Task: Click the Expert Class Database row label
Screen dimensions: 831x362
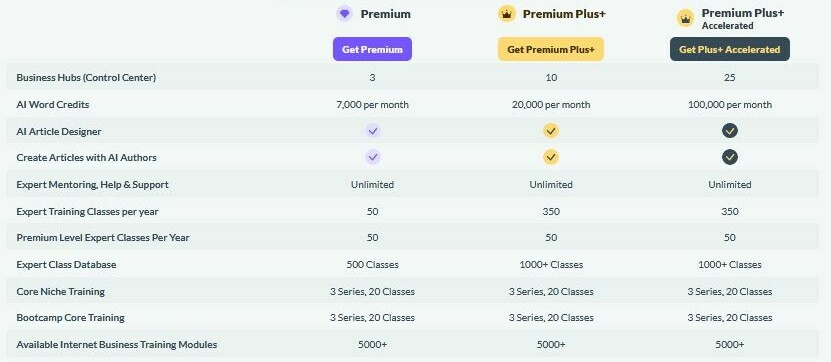Action: (66, 264)
